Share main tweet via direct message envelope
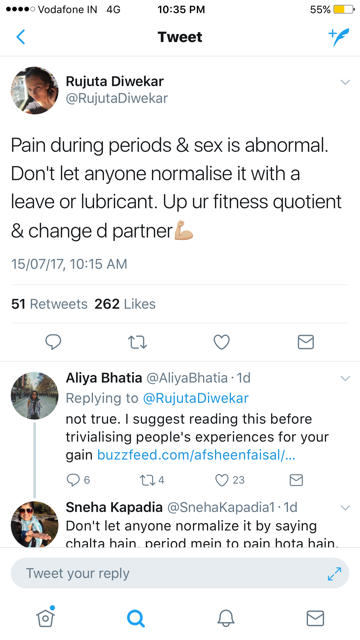The height and width of the screenshot is (640, 360). [306, 342]
